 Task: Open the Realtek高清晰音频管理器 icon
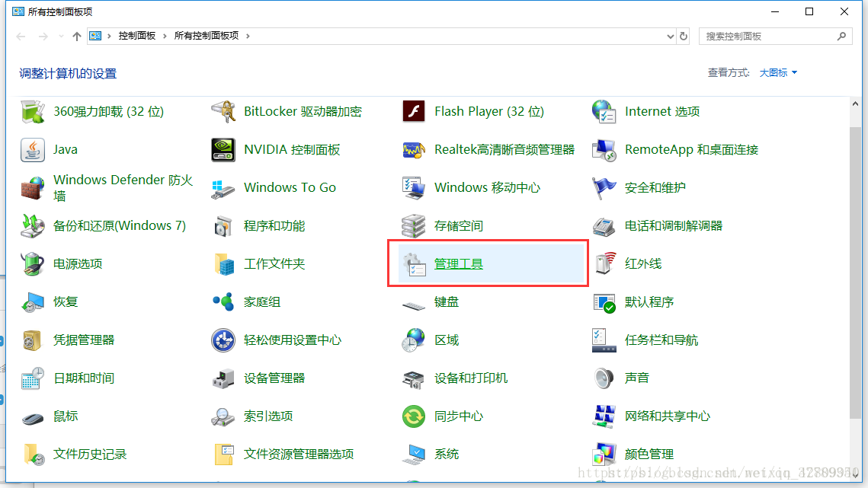pyautogui.click(x=414, y=150)
